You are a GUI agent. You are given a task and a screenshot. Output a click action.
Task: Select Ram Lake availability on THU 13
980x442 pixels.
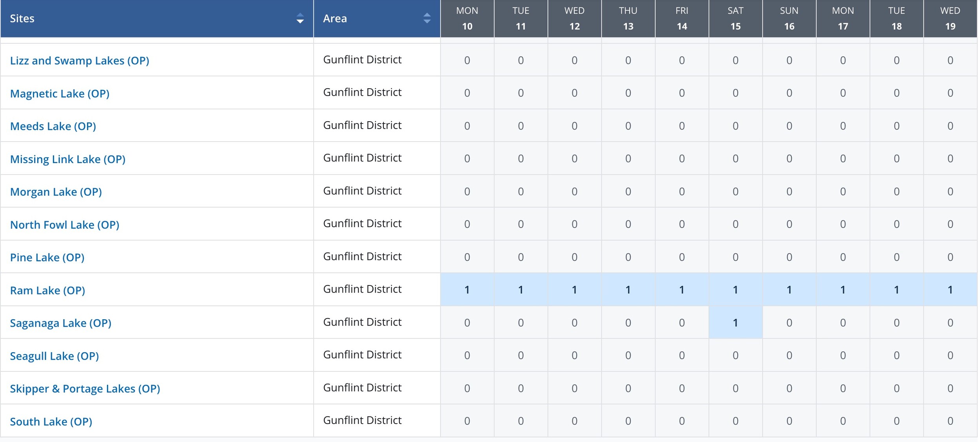(x=628, y=289)
